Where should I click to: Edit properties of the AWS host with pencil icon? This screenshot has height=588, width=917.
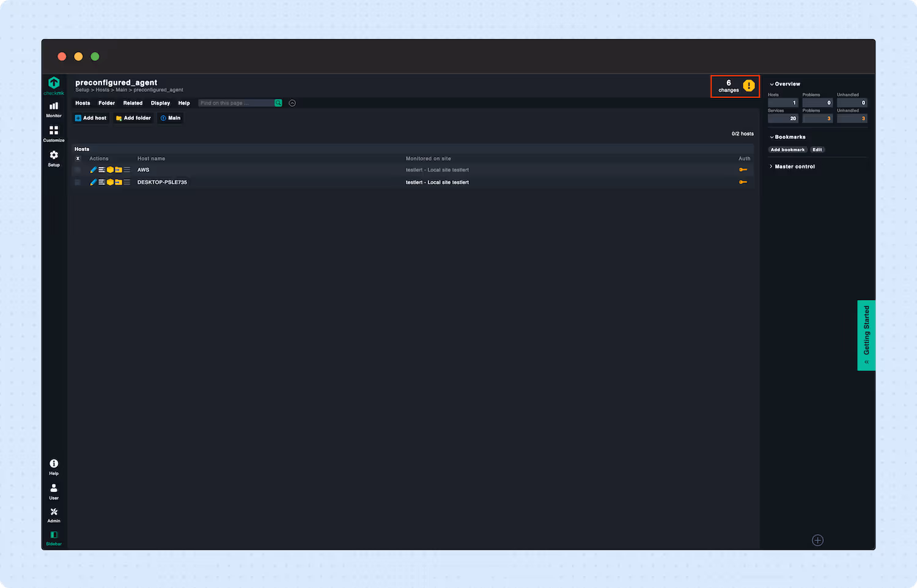click(93, 169)
